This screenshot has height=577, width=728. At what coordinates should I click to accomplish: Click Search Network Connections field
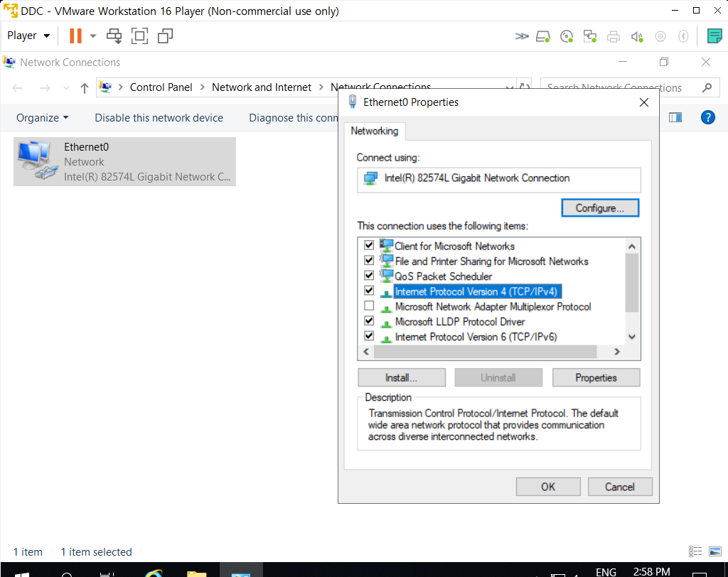click(x=621, y=87)
